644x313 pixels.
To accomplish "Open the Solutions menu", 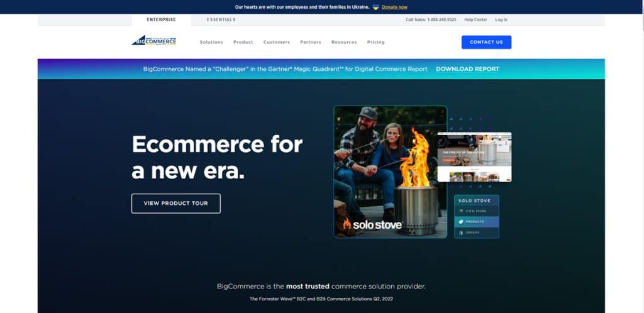I will click(211, 42).
